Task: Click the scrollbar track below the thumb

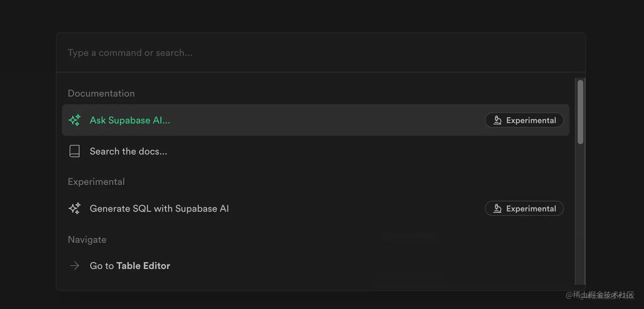Action: click(580, 213)
